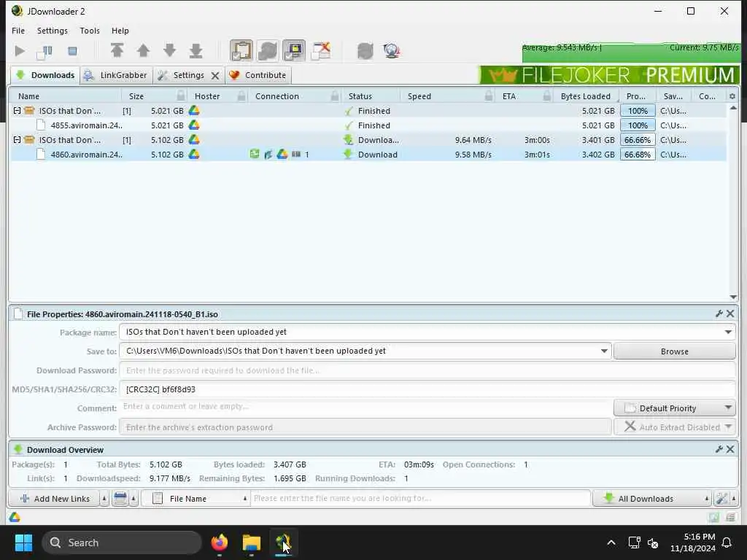Image resolution: width=747 pixels, height=560 pixels.
Task: Open the Auto Extract Disabled dropdown
Action: tap(674, 427)
